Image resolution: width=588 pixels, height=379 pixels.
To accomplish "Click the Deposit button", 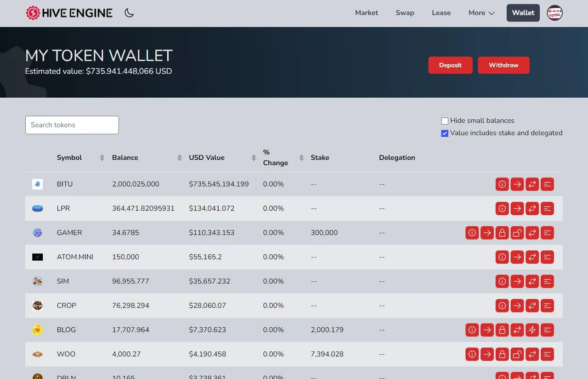I will [450, 65].
